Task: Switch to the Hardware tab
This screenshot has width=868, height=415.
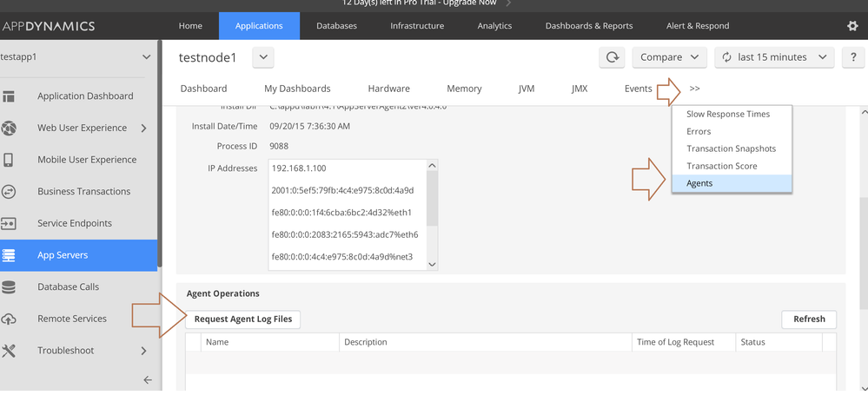Action: [x=388, y=89]
